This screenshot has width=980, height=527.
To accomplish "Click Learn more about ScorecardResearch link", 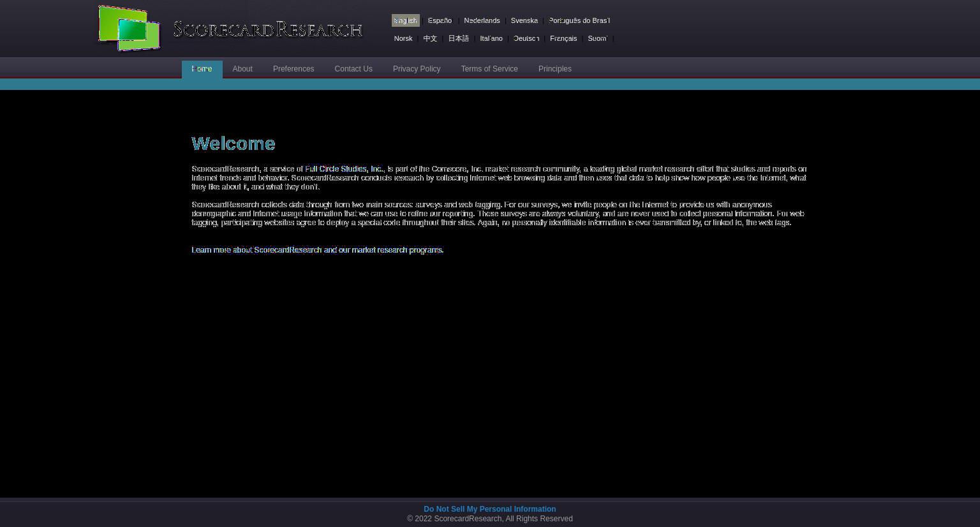I will pyautogui.click(x=318, y=250).
